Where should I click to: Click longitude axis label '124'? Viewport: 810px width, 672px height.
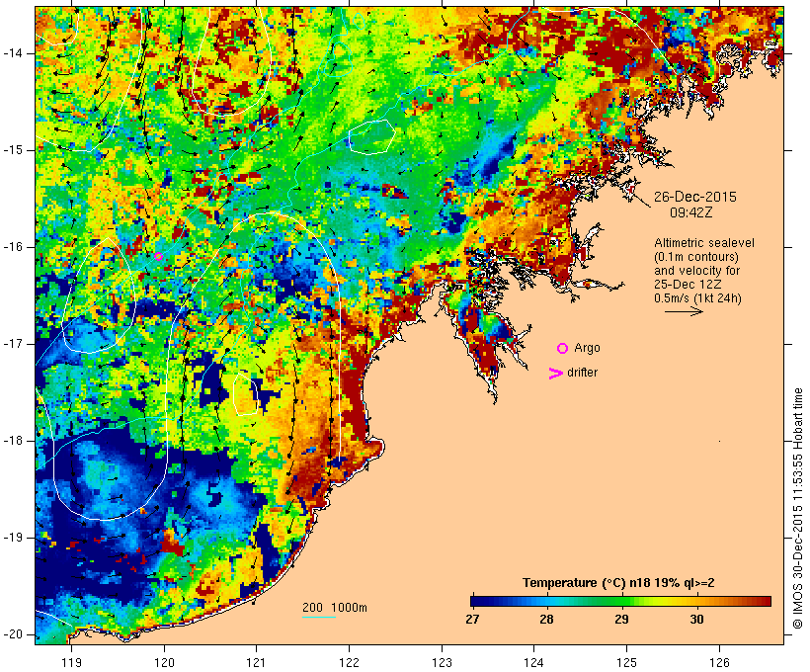(534, 662)
